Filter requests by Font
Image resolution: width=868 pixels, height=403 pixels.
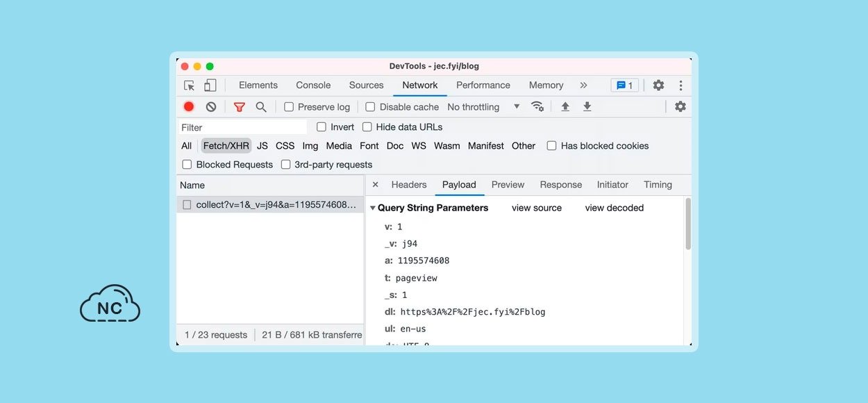pyautogui.click(x=369, y=146)
